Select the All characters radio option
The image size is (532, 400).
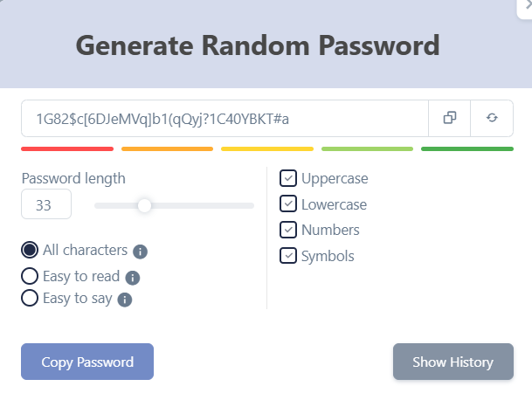point(30,251)
